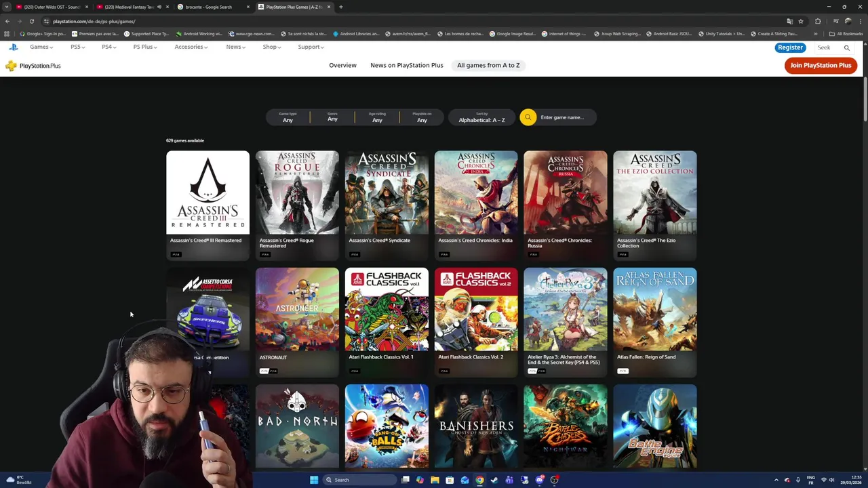Viewport: 868px width, 488px height.
Task: Click the "629 games available" text
Action: click(185, 140)
